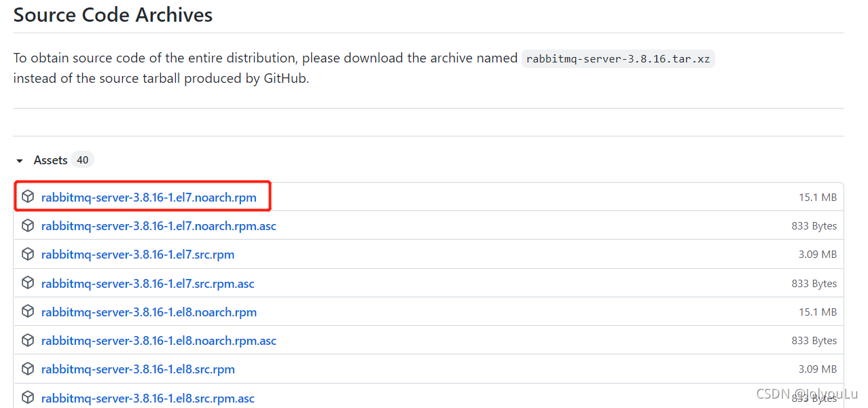
Task: Click 3.09 MB size of el7.src.rpm
Action: (818, 255)
